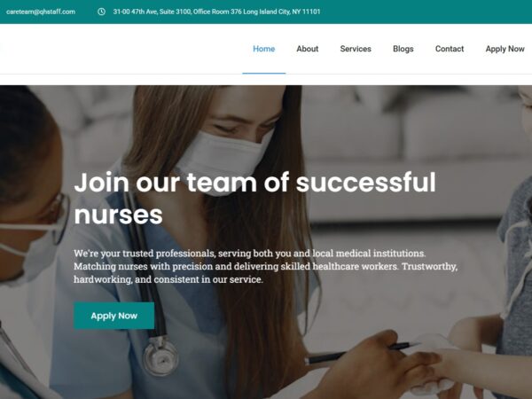532x399 pixels.
Task: Click the 'Join our team of successful' headline
Action: (254, 182)
